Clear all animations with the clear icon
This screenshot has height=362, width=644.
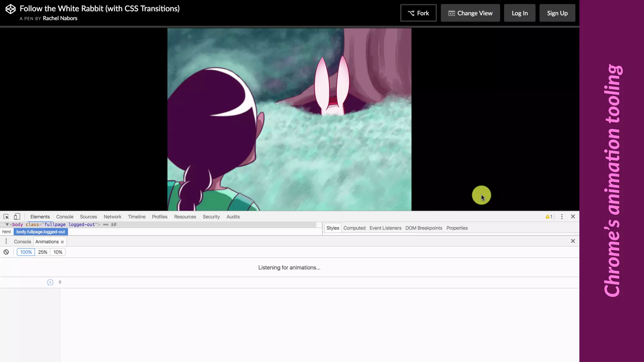click(6, 252)
